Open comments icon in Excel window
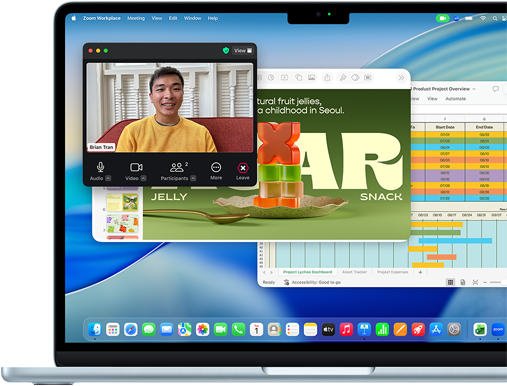Screen dimensions: 507x386 point(496,89)
